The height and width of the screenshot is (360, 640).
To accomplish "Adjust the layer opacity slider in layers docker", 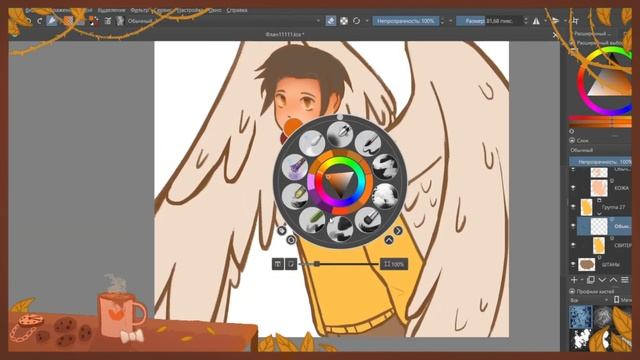I will pos(600,162).
